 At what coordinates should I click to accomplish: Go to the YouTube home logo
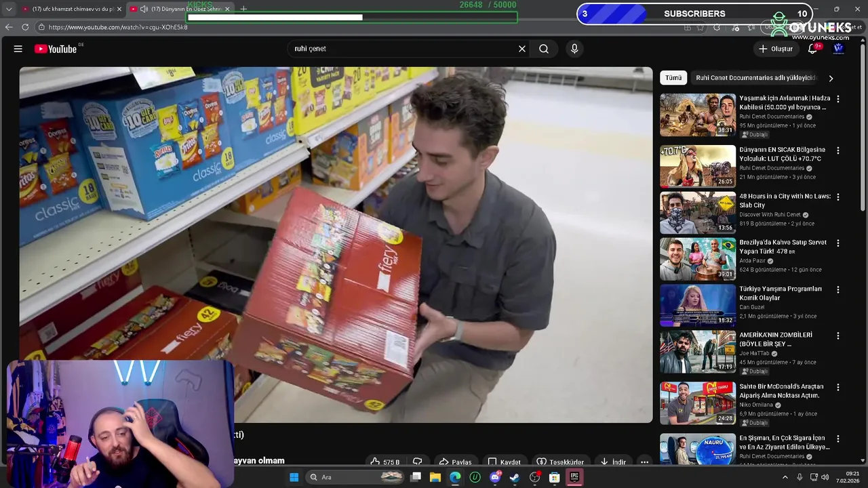coord(56,49)
